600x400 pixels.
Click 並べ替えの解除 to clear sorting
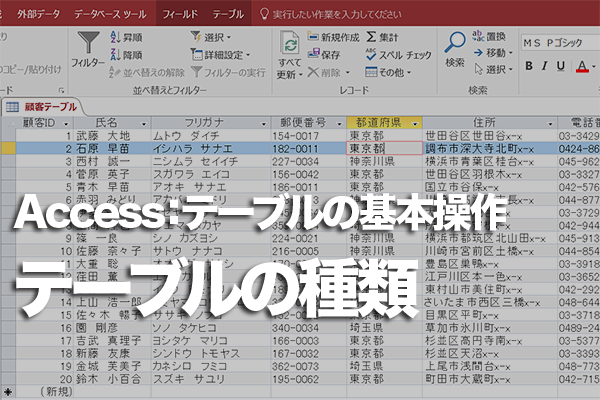[147, 72]
